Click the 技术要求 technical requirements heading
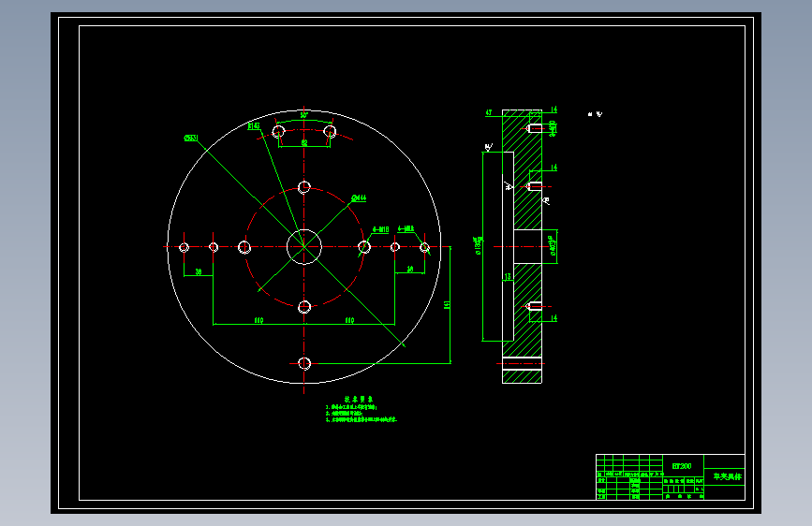 pyautogui.click(x=359, y=399)
